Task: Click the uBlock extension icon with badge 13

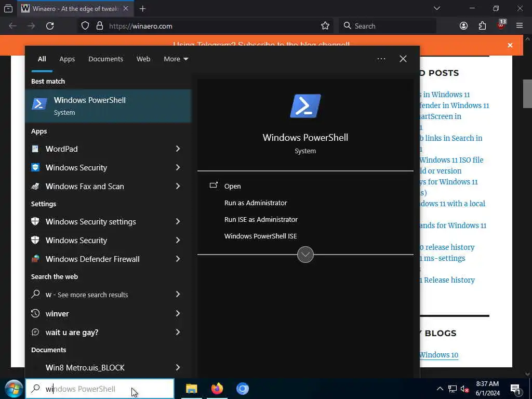Action: click(501, 25)
